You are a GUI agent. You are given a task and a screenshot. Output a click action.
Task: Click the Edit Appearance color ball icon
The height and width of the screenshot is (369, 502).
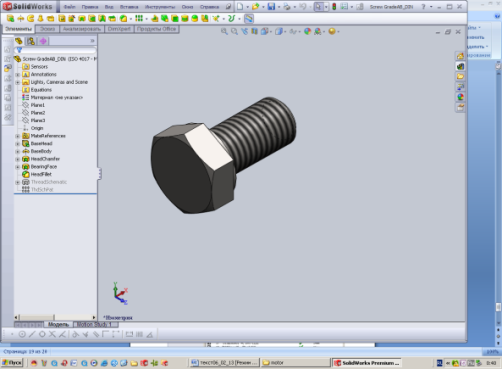[307, 31]
